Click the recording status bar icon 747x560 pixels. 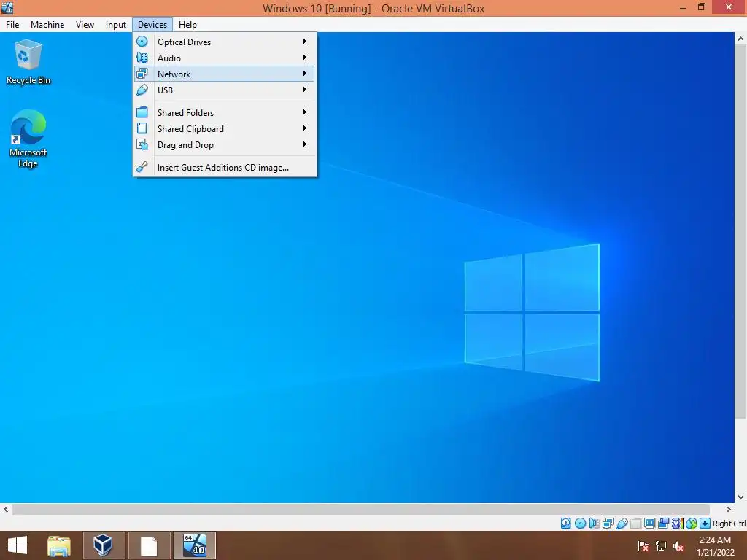tap(663, 524)
